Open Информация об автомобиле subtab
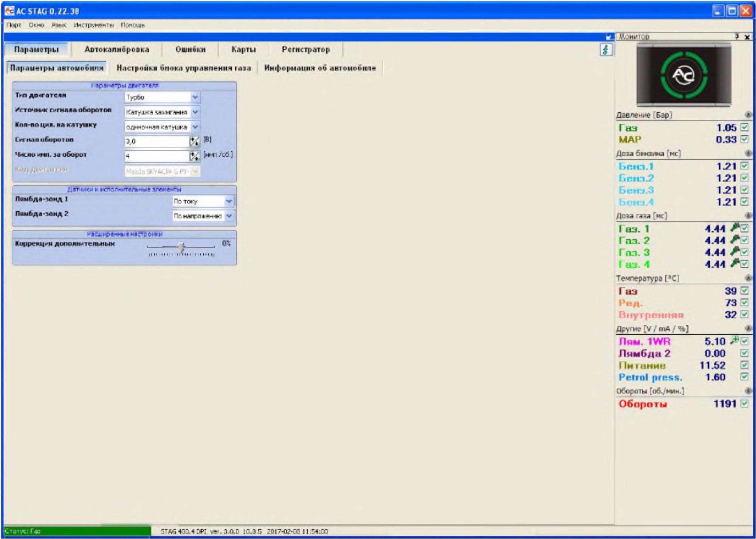This screenshot has width=756, height=539. click(320, 68)
